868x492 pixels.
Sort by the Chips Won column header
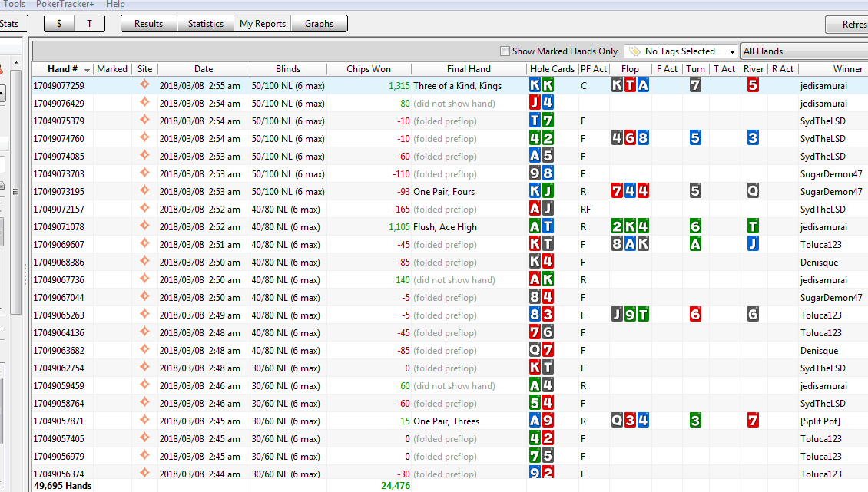pyautogui.click(x=369, y=68)
